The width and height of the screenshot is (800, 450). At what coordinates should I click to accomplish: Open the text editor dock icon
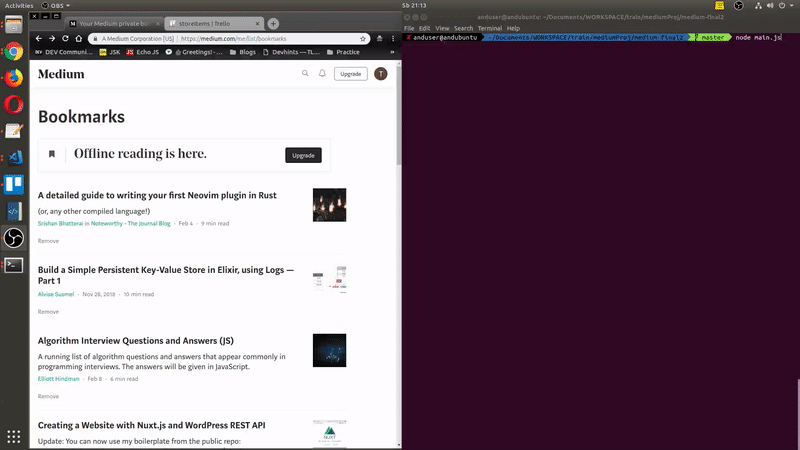[x=14, y=131]
